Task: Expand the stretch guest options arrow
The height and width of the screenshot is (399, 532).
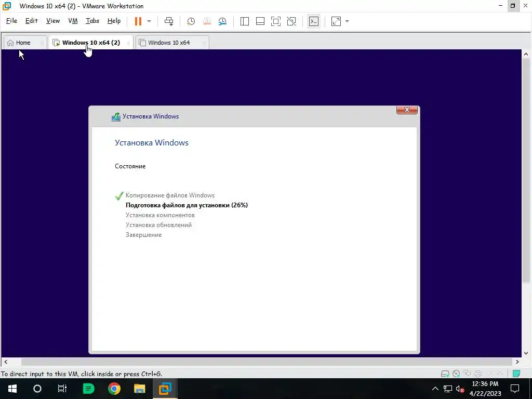Action: coord(347,21)
